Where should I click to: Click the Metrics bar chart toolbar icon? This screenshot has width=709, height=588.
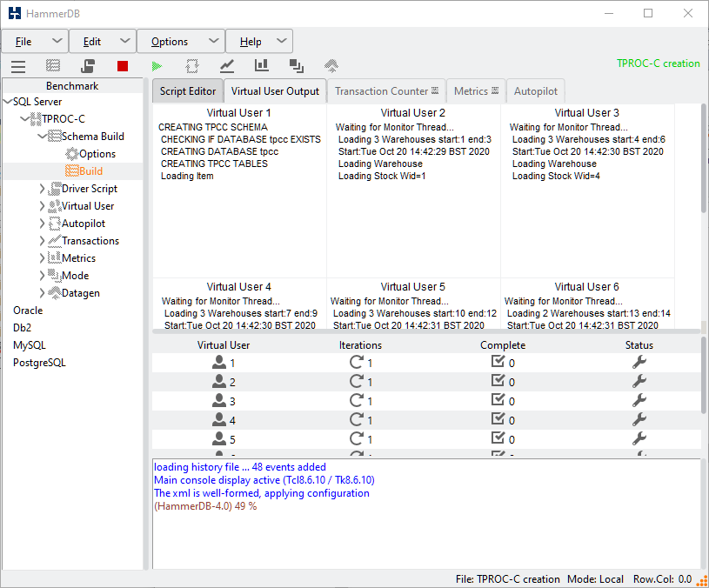261,66
